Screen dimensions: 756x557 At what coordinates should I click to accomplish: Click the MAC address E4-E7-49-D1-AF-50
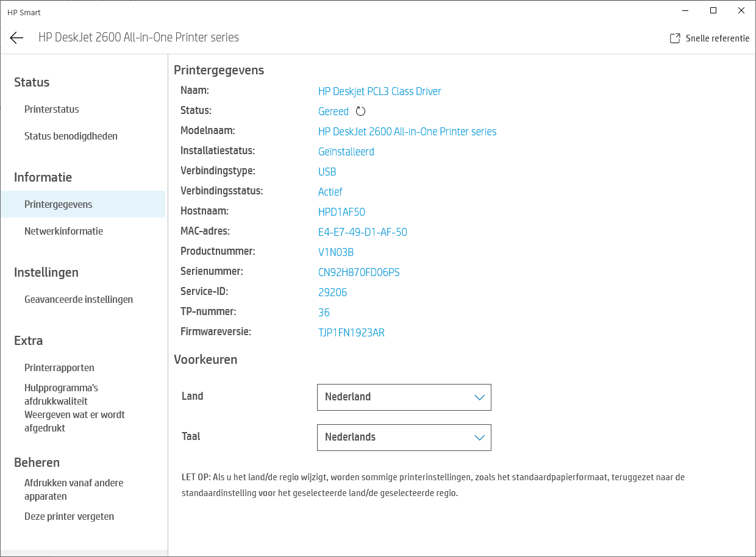coord(363,232)
